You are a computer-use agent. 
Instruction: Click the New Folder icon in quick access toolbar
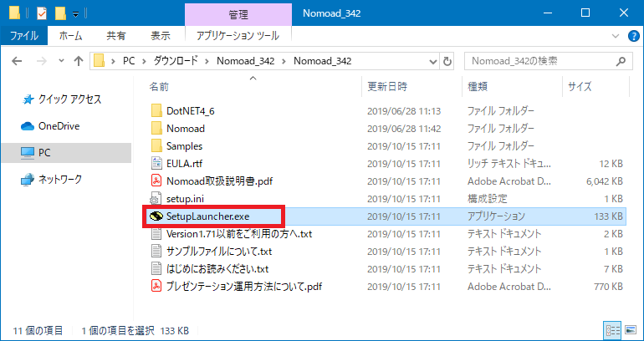pos(60,13)
